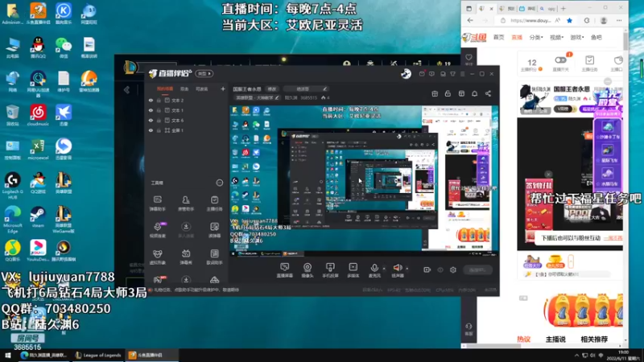Select the steam desktop shortcut
644x362 pixels.
tap(38, 216)
